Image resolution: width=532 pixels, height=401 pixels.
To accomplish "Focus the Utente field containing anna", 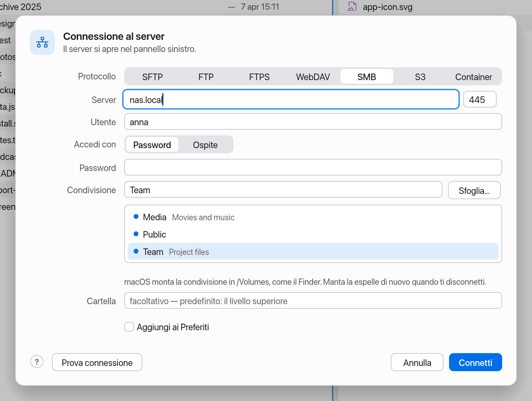I will [x=313, y=122].
